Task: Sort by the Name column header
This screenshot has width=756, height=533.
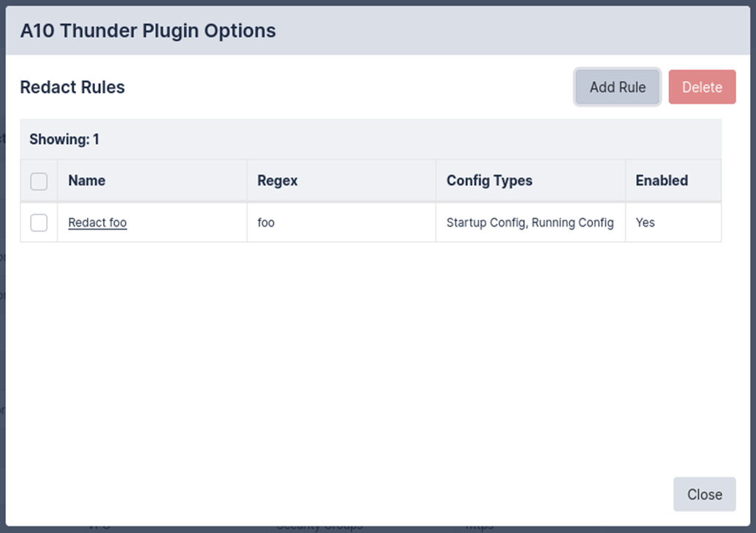Action: [87, 181]
